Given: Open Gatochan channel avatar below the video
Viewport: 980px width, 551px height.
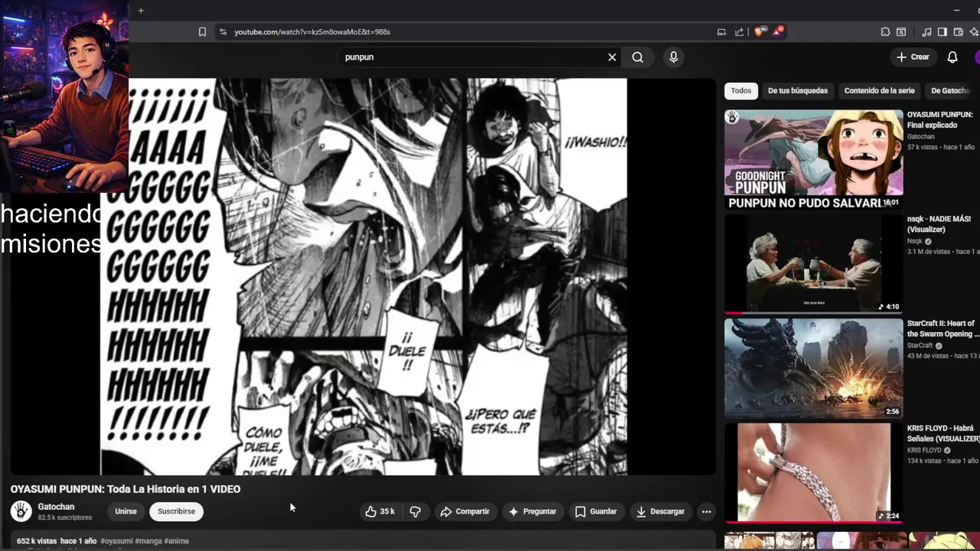Looking at the screenshot, I should (21, 511).
